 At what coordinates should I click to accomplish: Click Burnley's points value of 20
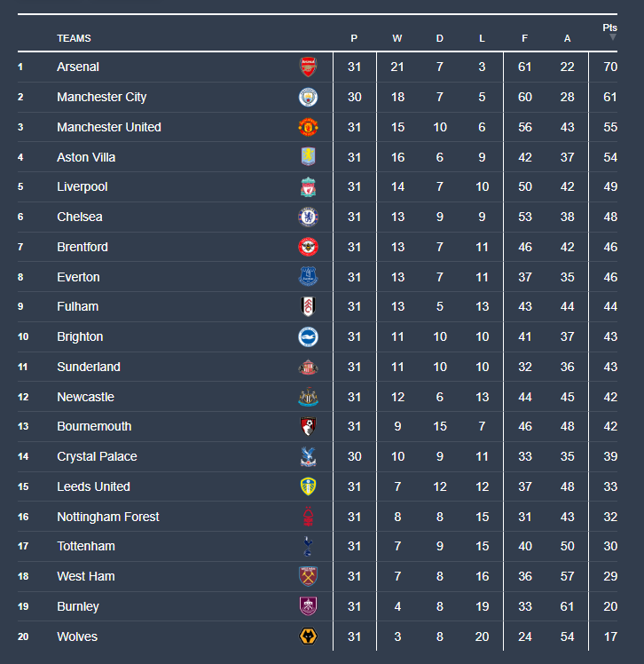click(x=609, y=606)
